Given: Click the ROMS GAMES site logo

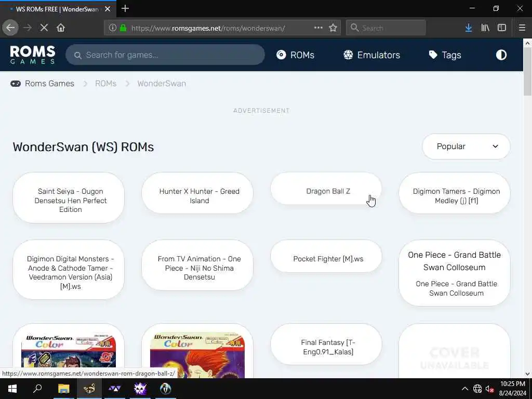Looking at the screenshot, I should 33,55.
